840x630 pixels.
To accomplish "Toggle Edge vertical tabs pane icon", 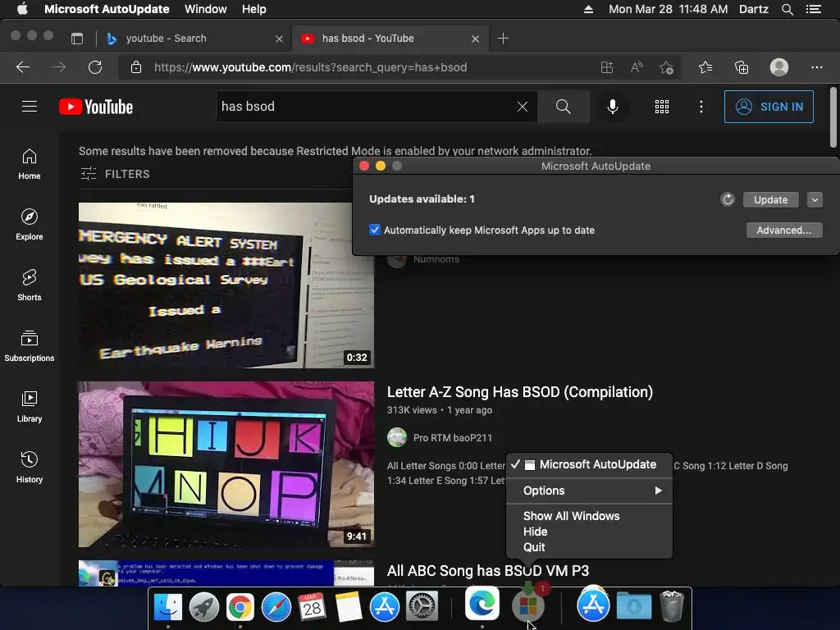I will pyautogui.click(x=77, y=38).
